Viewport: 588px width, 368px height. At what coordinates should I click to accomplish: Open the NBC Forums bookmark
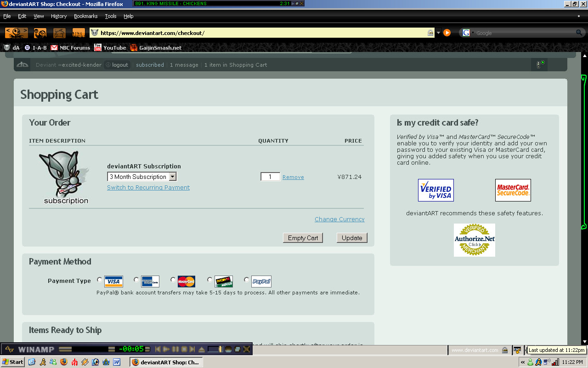(x=70, y=47)
